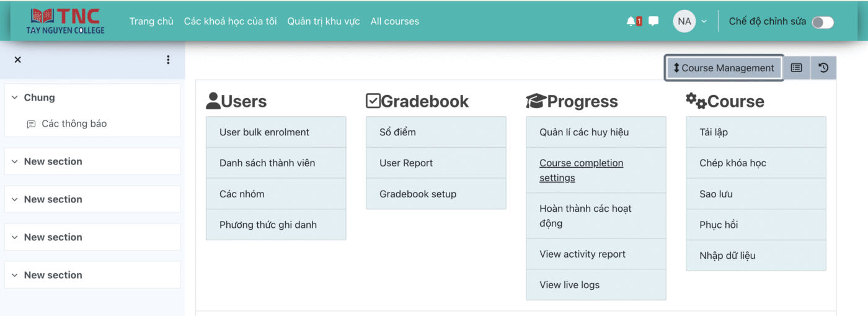Close the course index drawer
868x316 pixels.
point(17,60)
